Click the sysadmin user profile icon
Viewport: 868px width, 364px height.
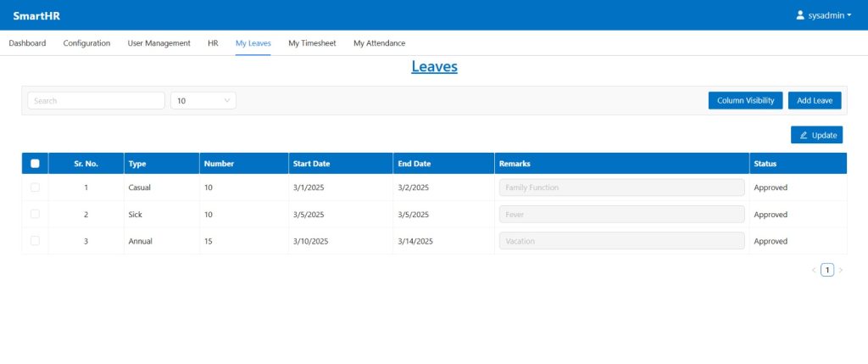(800, 15)
